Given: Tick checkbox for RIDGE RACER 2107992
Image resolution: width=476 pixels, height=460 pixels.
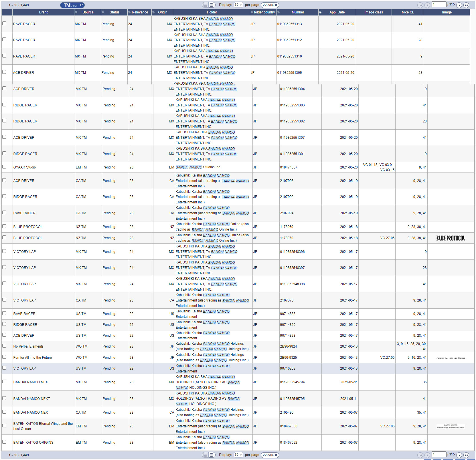Looking at the screenshot, I should tap(4, 196).
